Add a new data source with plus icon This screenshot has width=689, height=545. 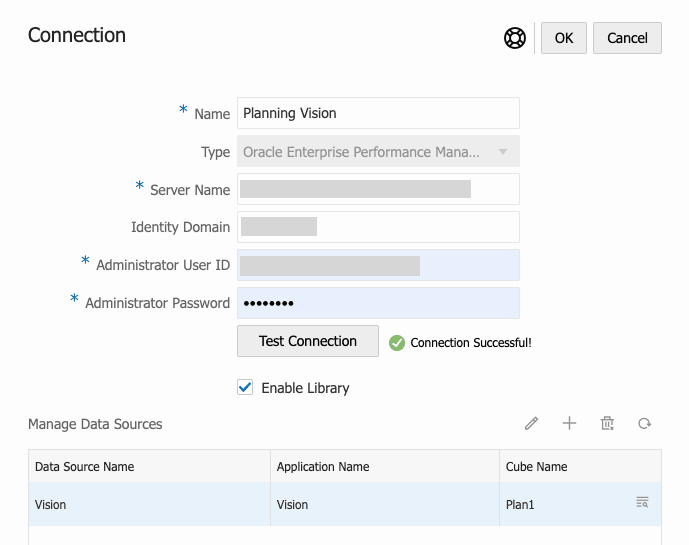[x=569, y=424]
